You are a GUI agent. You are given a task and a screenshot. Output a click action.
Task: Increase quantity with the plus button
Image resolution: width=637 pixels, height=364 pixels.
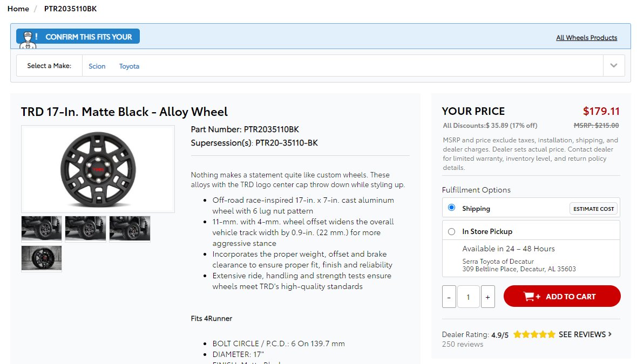pos(488,297)
